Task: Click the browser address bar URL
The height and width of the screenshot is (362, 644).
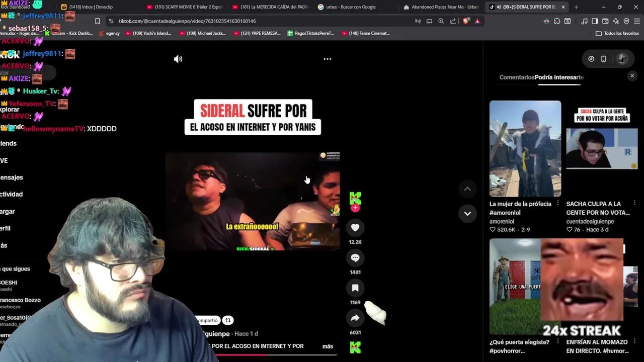Action: click(x=187, y=21)
